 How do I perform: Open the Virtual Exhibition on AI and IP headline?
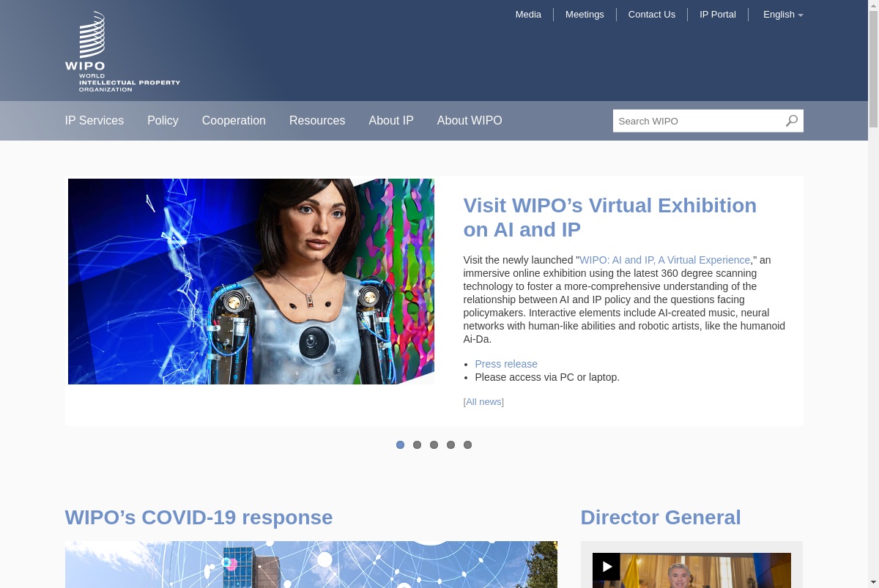[610, 217]
